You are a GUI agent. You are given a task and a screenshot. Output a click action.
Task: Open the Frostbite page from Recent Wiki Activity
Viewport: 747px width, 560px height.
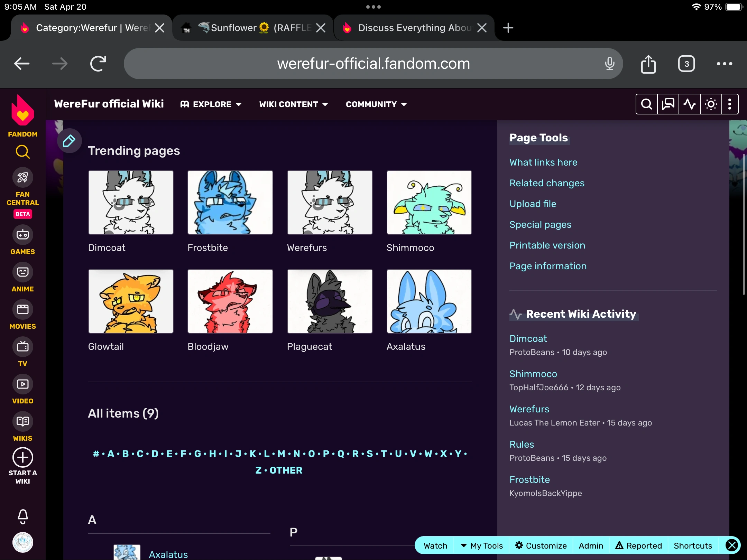529,479
